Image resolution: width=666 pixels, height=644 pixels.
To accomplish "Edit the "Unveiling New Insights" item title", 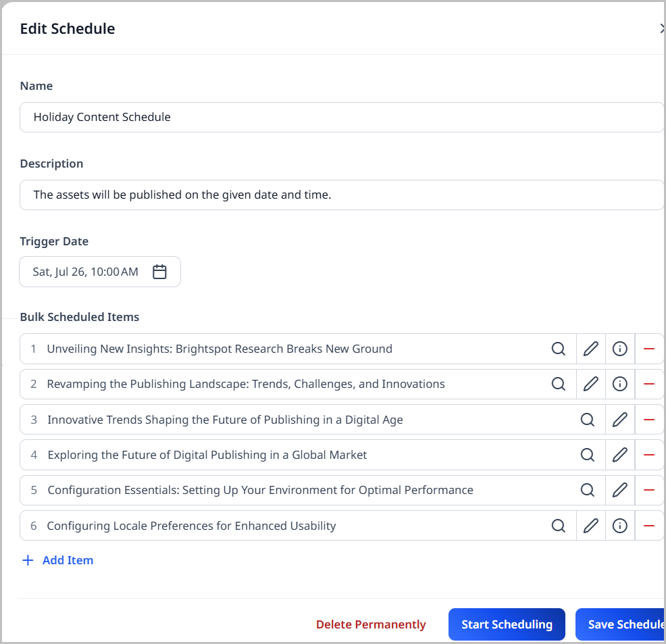I will (590, 349).
